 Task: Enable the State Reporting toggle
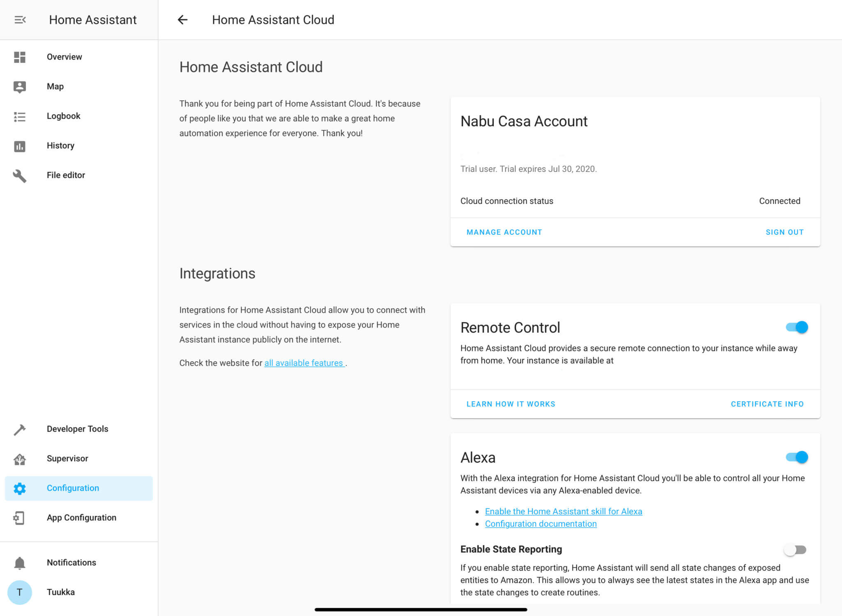point(795,549)
